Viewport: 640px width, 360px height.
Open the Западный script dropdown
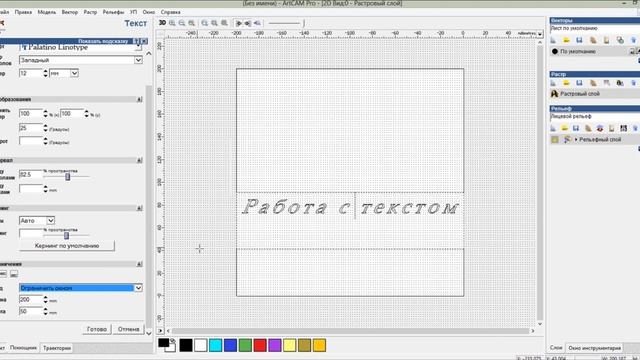click(x=138, y=60)
